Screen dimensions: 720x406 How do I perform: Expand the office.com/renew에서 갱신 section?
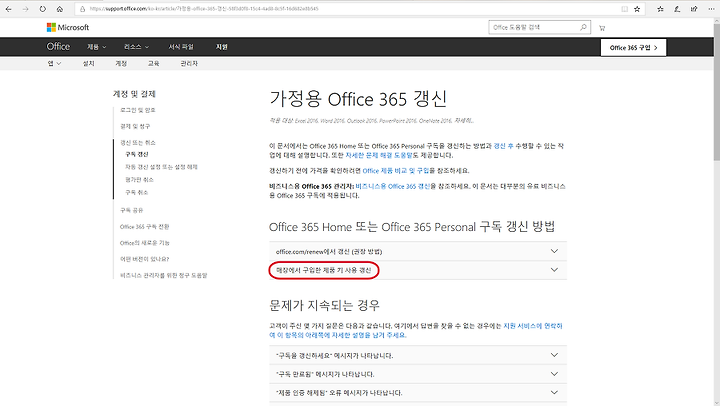(x=418, y=251)
